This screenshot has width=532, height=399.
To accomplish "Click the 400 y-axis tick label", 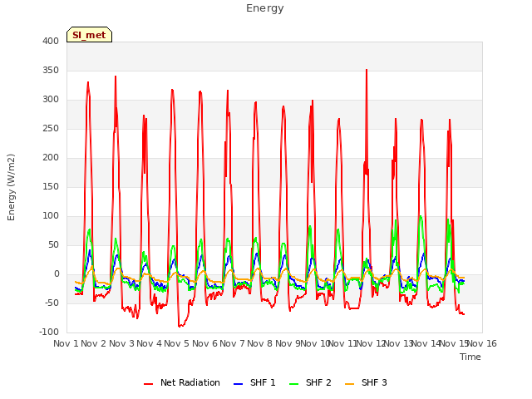I will 51,41.
